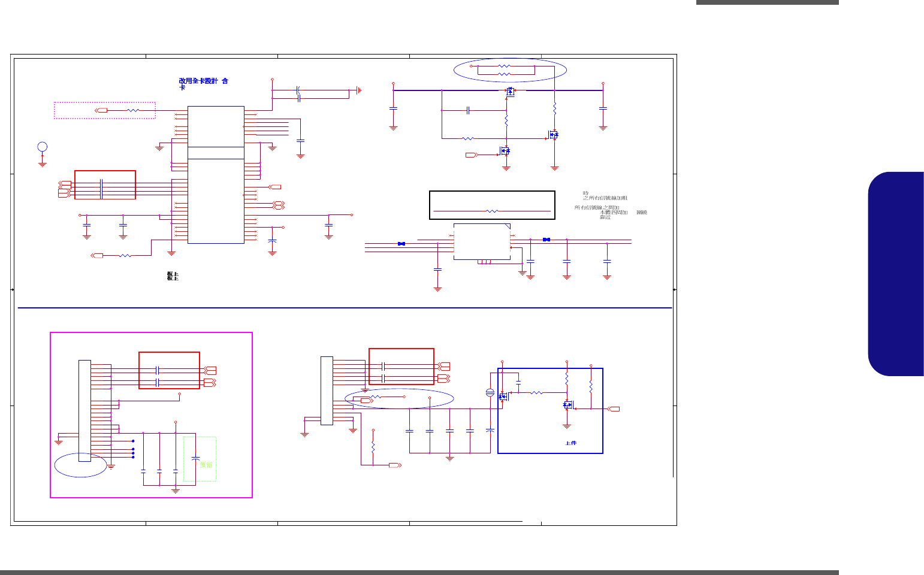Click the capacitor inside the green dashed box
Viewport: 924px width, 575px height.
pyautogui.click(x=195, y=458)
